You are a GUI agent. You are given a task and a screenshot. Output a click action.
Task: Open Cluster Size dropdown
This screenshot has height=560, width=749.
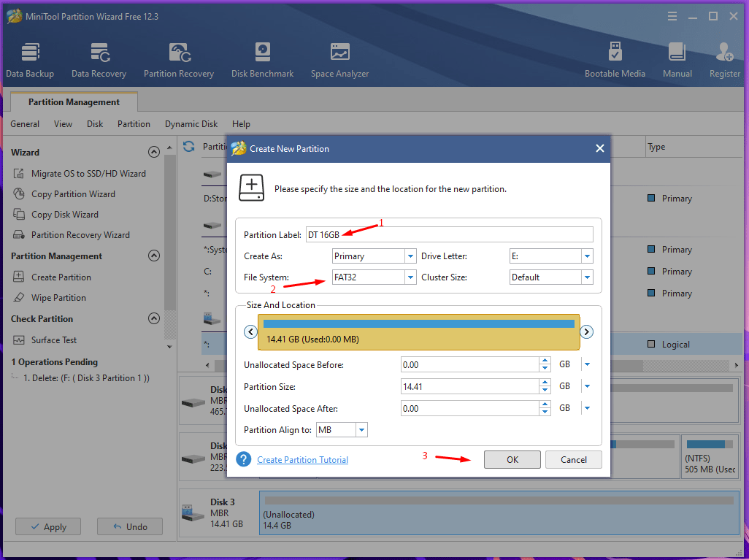pyautogui.click(x=587, y=277)
